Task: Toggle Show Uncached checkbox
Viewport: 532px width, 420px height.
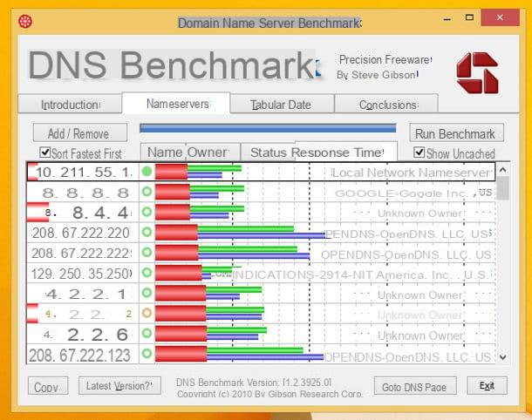Action: click(x=419, y=152)
